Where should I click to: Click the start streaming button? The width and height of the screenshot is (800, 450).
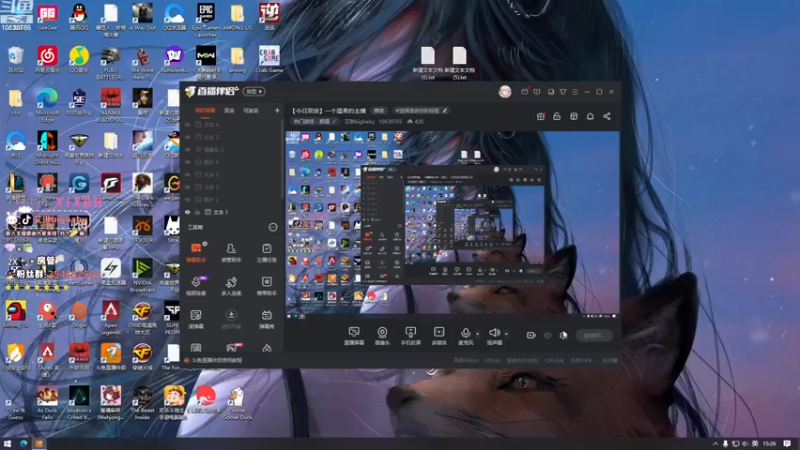(x=594, y=335)
